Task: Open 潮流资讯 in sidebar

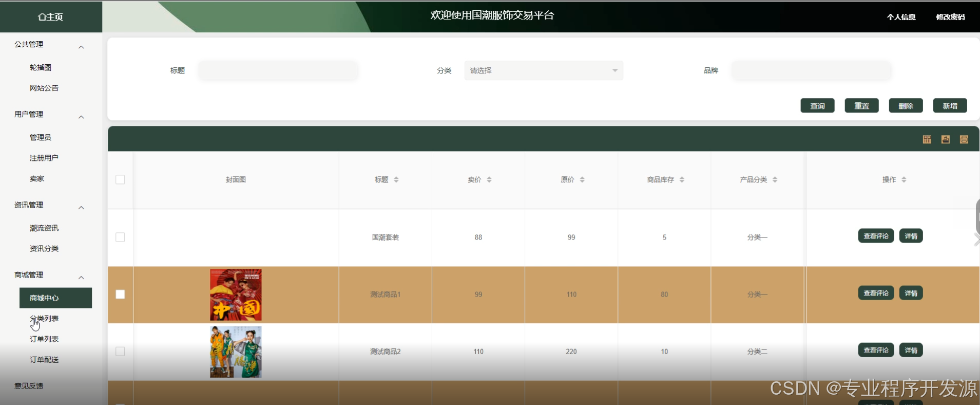Action: [x=44, y=228]
